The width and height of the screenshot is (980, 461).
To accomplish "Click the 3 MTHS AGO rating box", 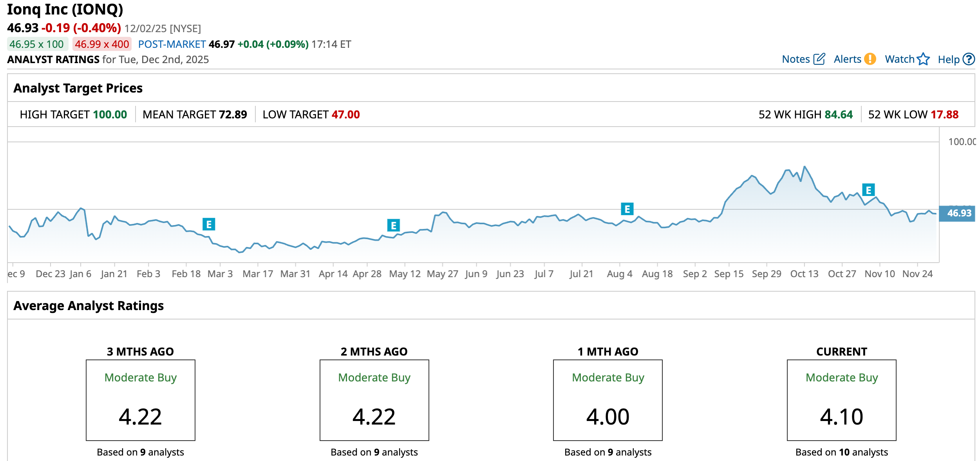I will (x=141, y=400).
